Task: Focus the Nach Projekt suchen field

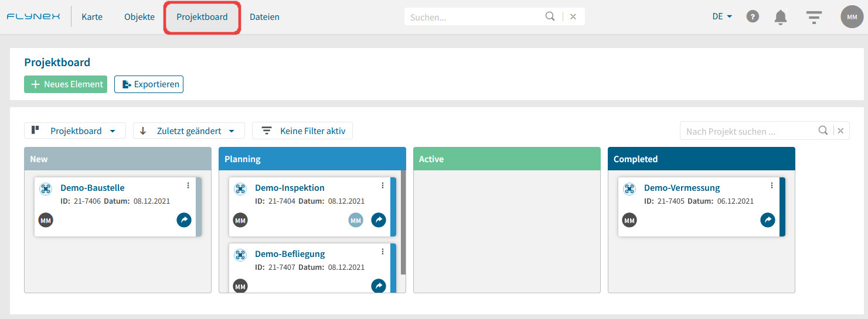Action: [x=750, y=131]
